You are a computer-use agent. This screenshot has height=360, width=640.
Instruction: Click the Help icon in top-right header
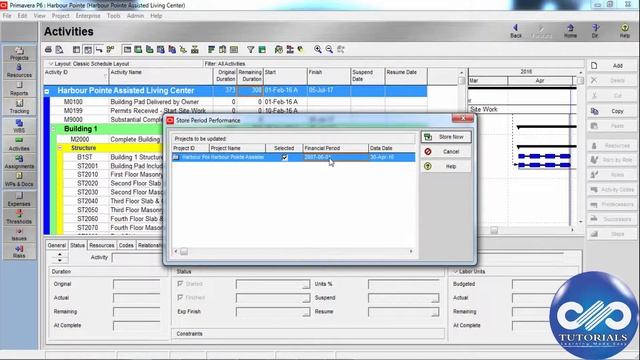[624, 31]
